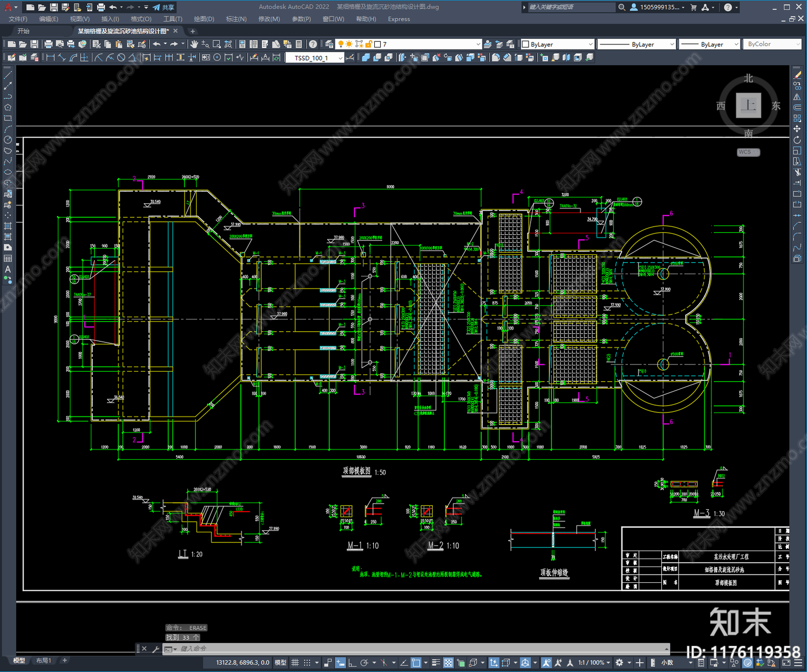Viewport: 807px width, 672px height.
Task: Click the white color swatch in color control
Action: point(525,44)
